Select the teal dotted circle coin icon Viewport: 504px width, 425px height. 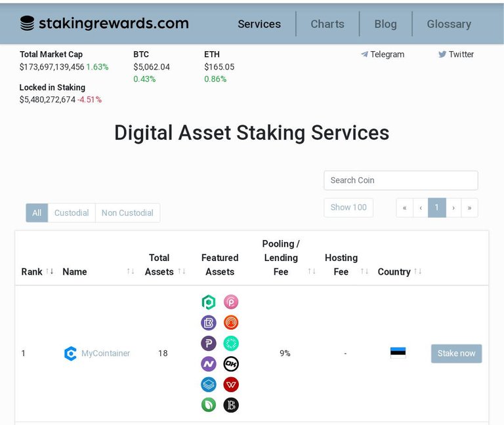(231, 343)
